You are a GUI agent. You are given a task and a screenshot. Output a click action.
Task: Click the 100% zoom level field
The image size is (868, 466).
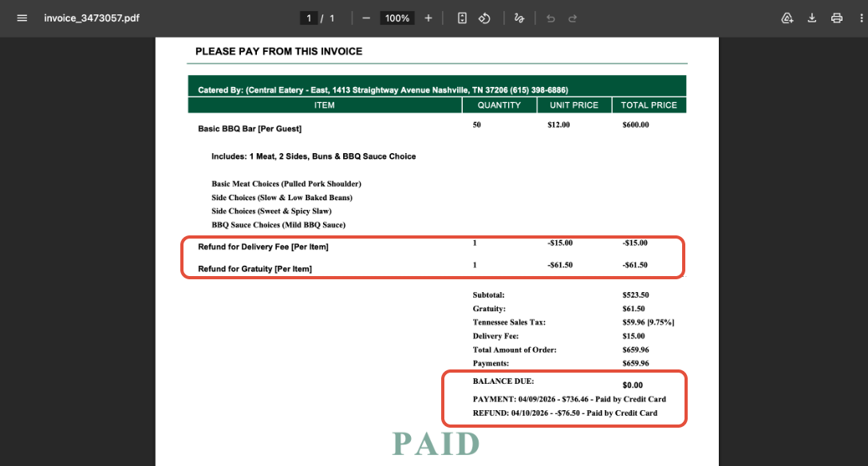click(x=397, y=18)
